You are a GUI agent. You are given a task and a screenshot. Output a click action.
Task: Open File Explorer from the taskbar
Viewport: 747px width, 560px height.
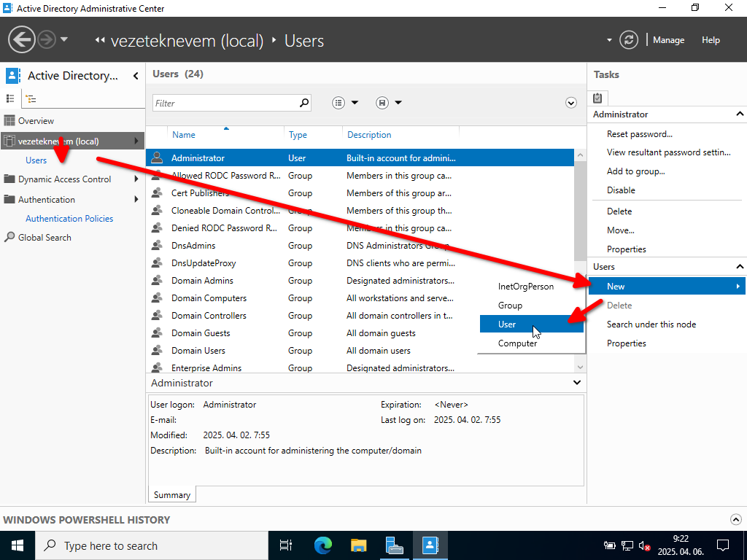[358, 545]
